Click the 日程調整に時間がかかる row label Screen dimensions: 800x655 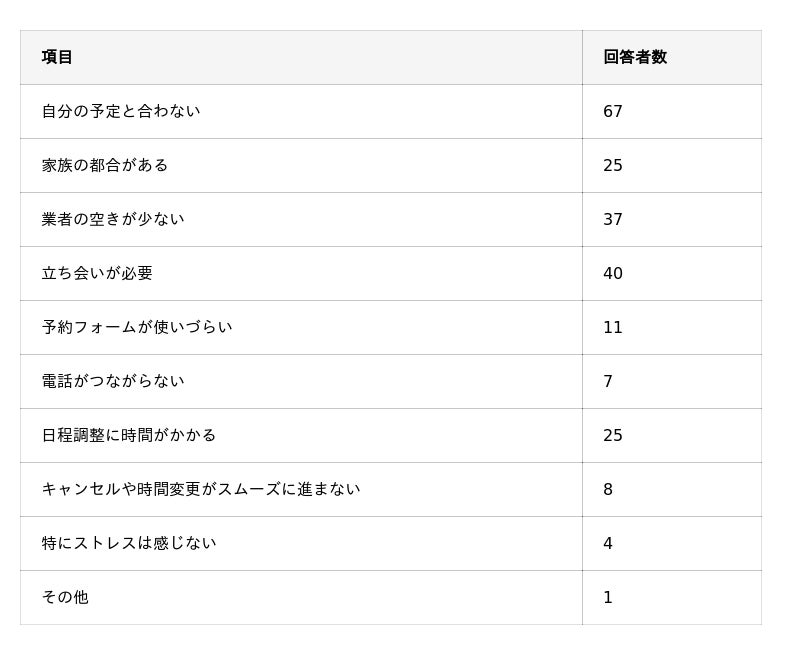(129, 435)
